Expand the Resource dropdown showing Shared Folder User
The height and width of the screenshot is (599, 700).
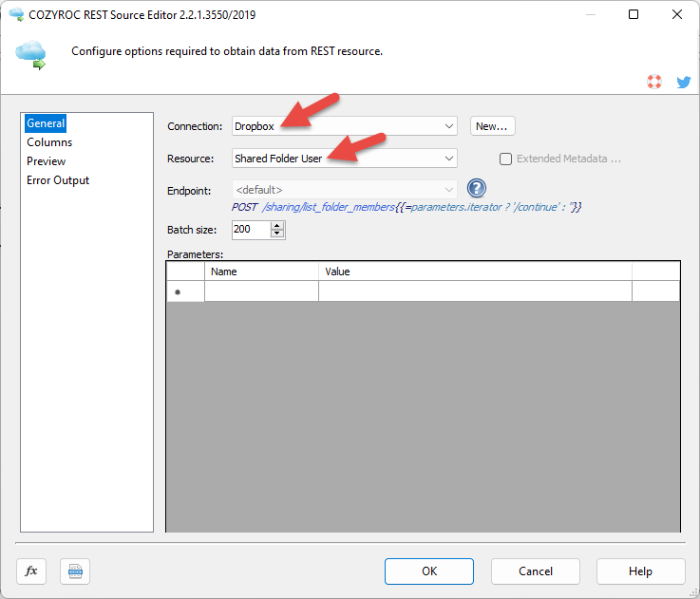tap(344, 159)
